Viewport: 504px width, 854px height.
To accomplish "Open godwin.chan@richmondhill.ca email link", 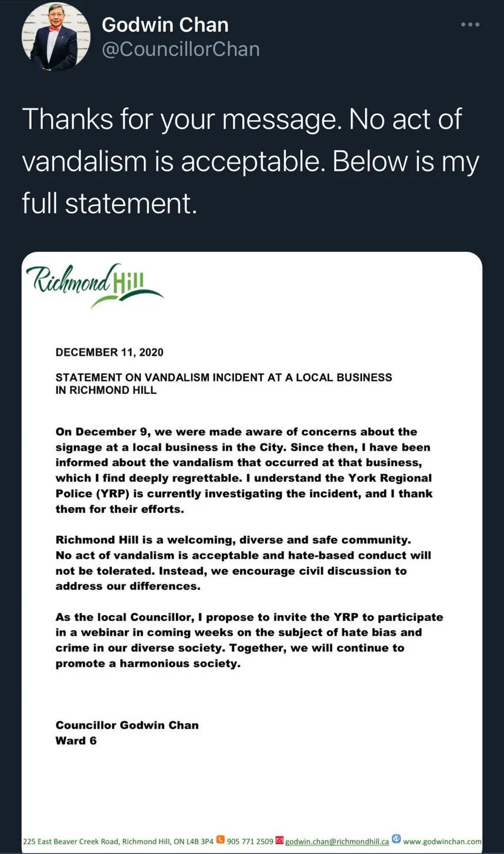I will [337, 841].
